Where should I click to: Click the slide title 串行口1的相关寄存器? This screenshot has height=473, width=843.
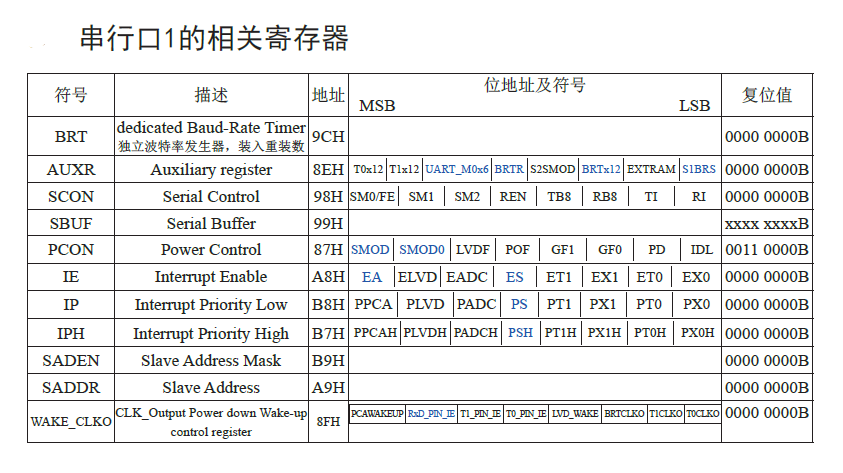point(215,39)
